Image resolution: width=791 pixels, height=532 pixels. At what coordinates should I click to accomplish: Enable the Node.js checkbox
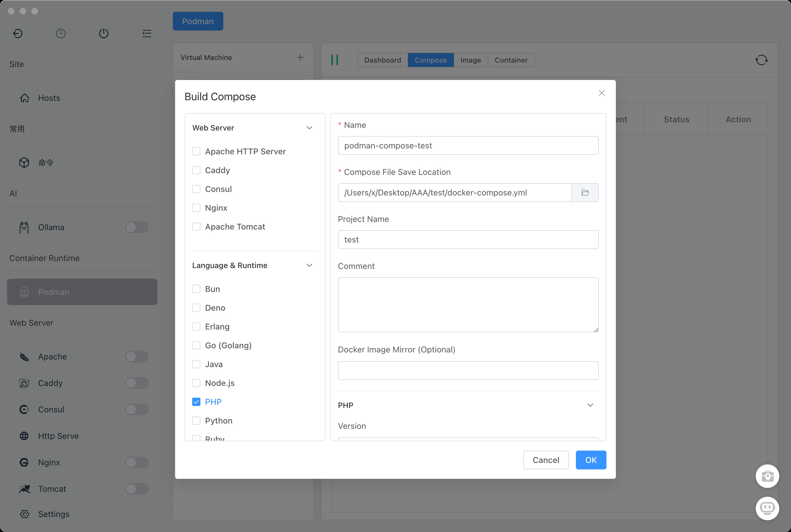[x=196, y=383]
